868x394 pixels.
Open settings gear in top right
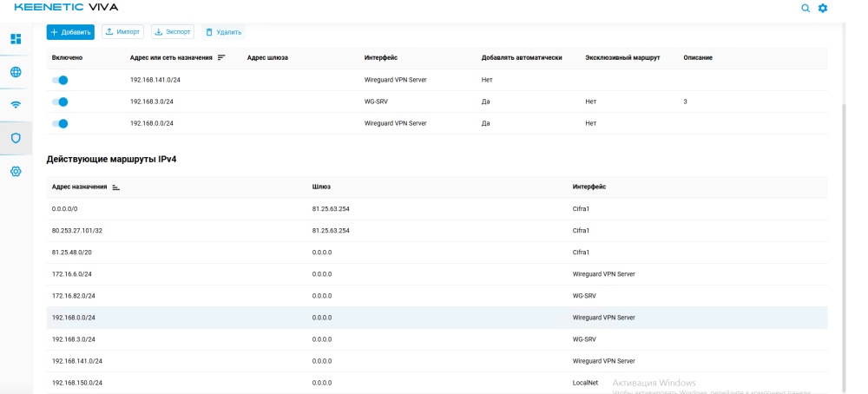coord(823,8)
